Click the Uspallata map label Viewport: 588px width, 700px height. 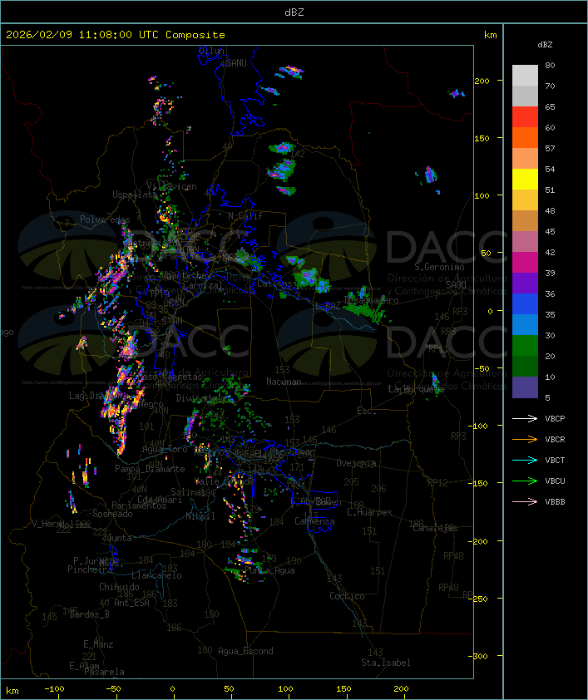pyautogui.click(x=135, y=195)
